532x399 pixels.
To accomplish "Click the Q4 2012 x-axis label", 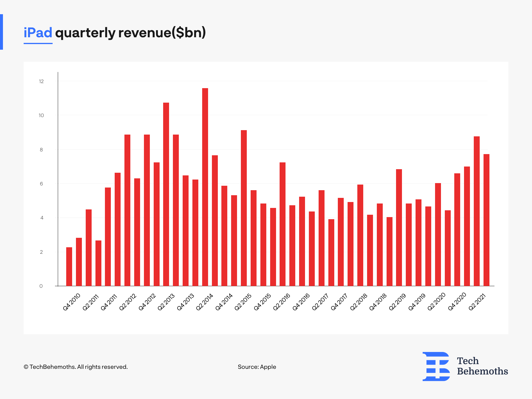I will tap(147, 302).
